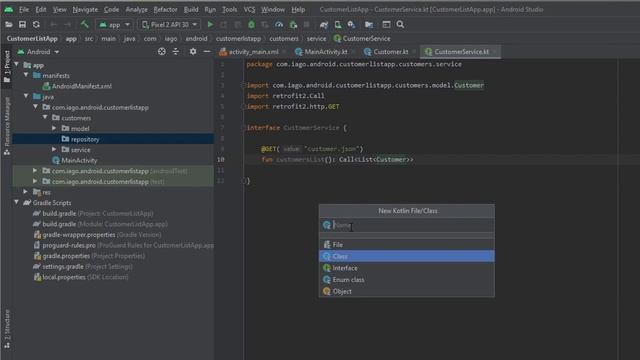Expand the service package

[54, 149]
